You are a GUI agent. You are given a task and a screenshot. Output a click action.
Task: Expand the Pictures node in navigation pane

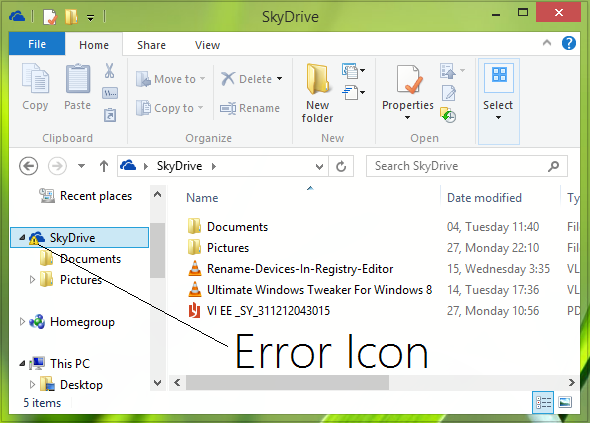pos(32,280)
